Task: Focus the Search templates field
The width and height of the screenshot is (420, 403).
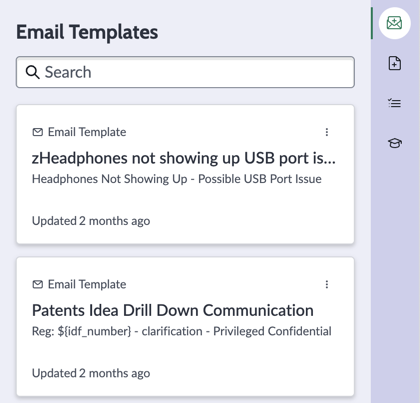Action: pos(185,72)
